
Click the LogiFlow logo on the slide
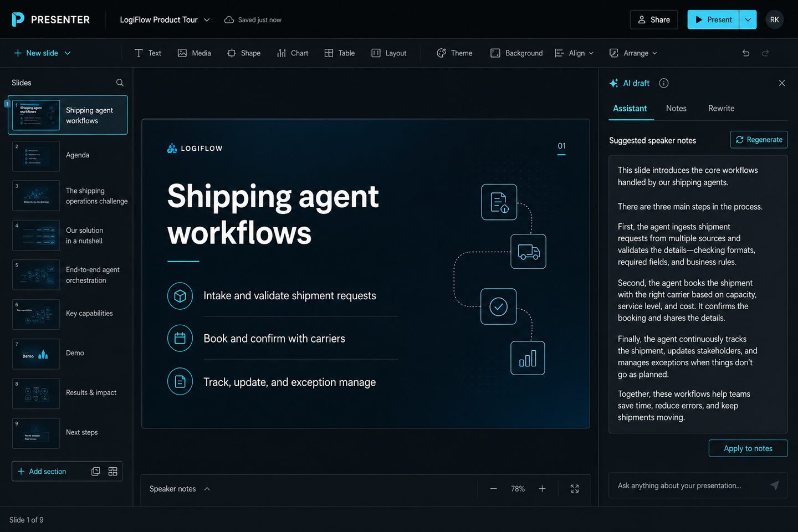[x=195, y=149]
